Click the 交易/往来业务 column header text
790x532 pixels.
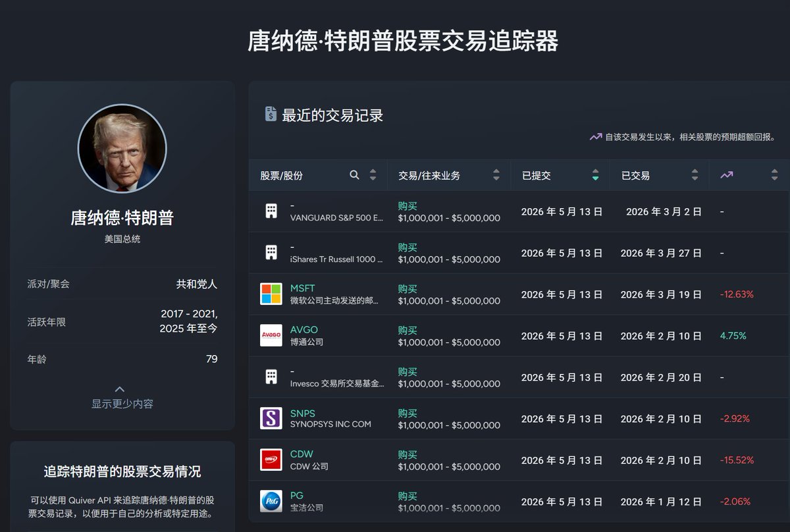tap(429, 176)
